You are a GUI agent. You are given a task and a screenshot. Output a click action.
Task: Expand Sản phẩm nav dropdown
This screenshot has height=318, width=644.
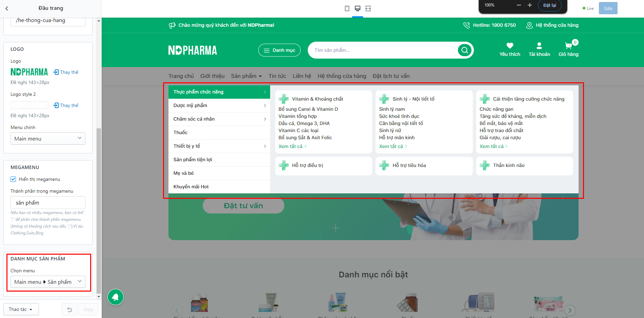(x=246, y=76)
